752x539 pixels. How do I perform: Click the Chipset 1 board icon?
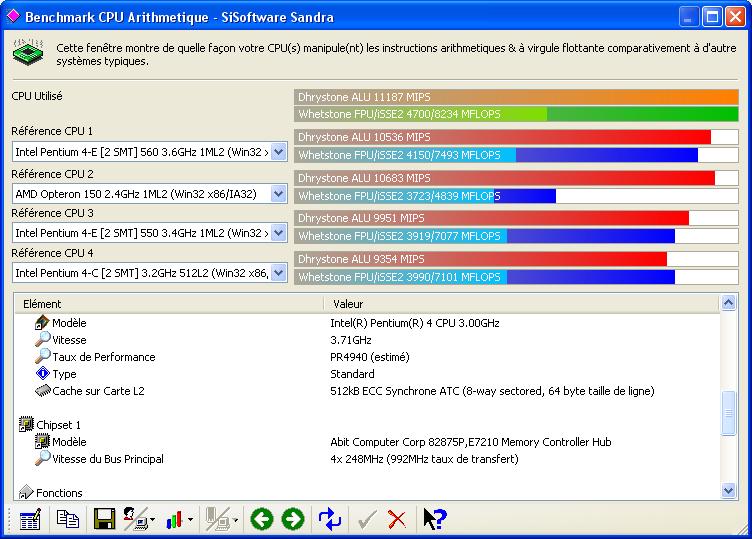click(x=26, y=424)
